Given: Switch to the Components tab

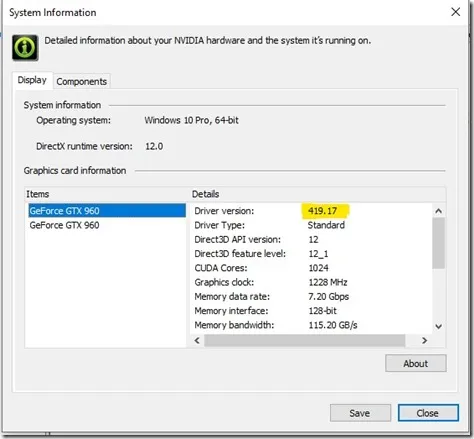Looking at the screenshot, I should click(82, 81).
